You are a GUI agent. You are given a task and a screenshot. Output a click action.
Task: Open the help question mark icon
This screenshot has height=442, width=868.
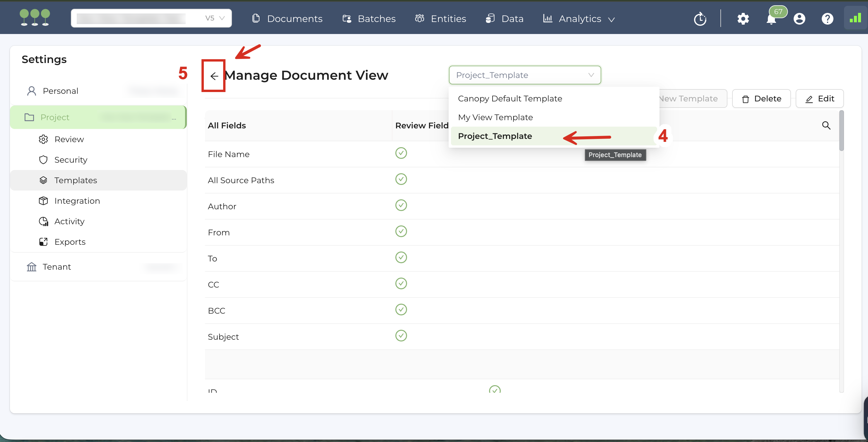coord(827,19)
